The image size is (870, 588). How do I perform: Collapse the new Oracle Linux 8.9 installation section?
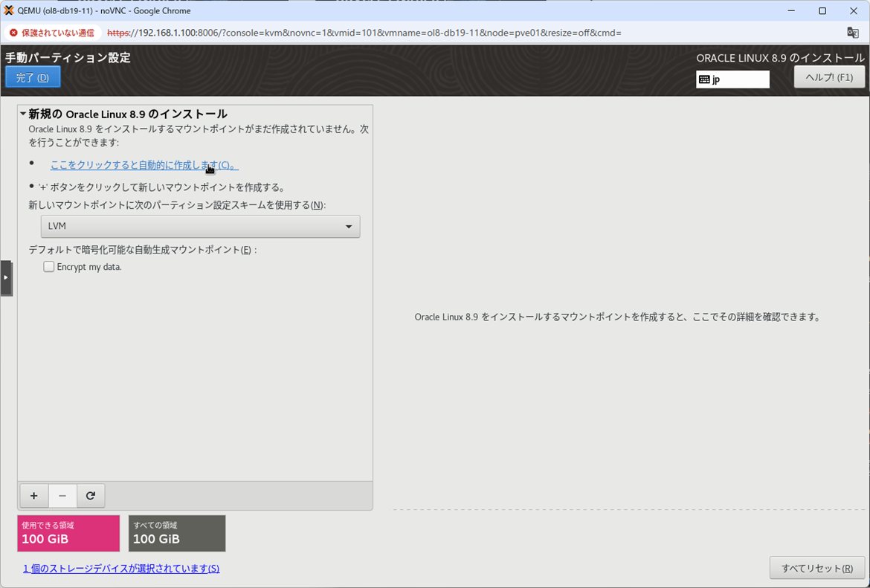pos(23,114)
